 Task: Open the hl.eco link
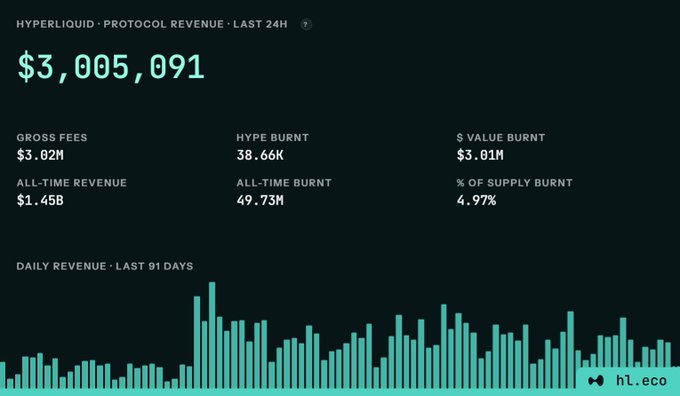tap(641, 381)
